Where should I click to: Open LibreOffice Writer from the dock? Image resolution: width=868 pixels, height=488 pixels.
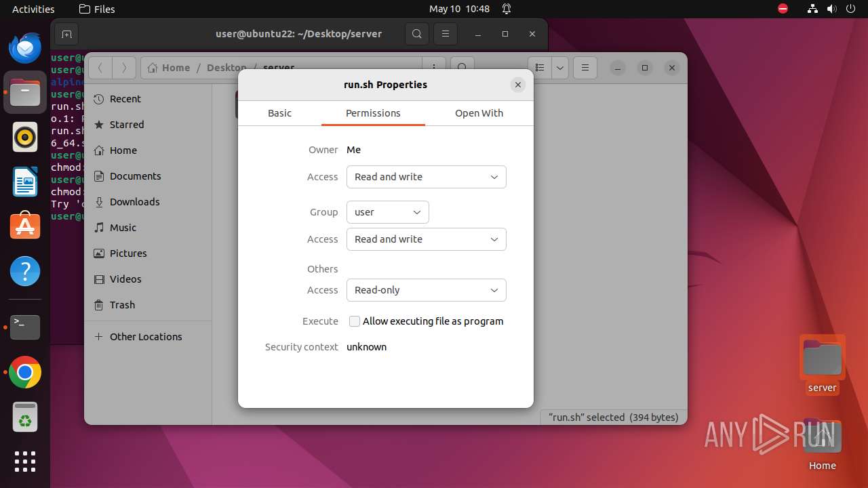tap(25, 182)
